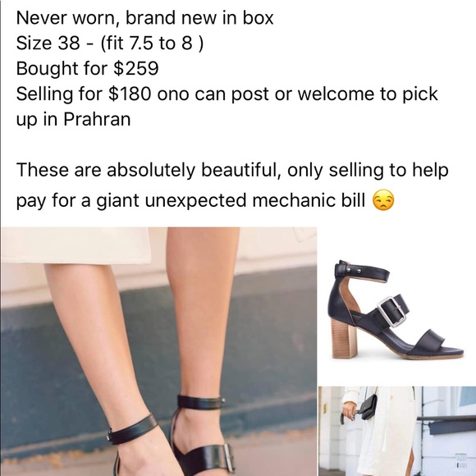The height and width of the screenshot is (476, 476).
Task: Click the "Prahran" pickup location text
Action: point(97,119)
